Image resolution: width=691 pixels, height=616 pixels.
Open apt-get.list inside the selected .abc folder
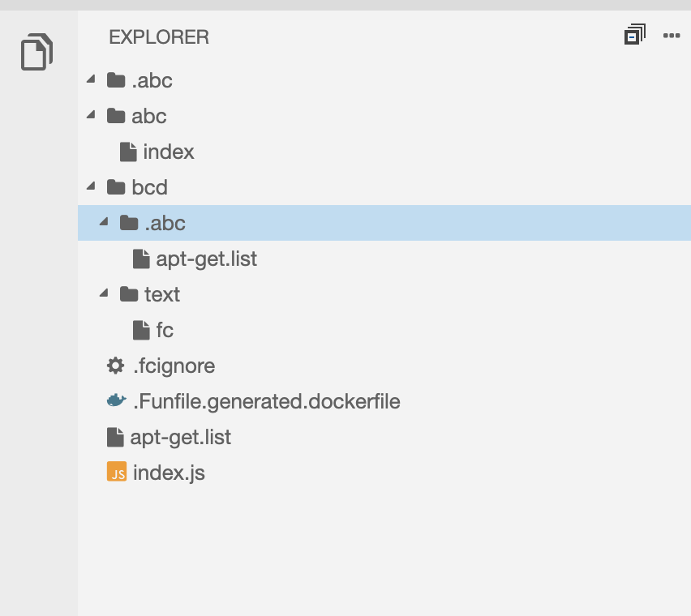click(x=206, y=259)
